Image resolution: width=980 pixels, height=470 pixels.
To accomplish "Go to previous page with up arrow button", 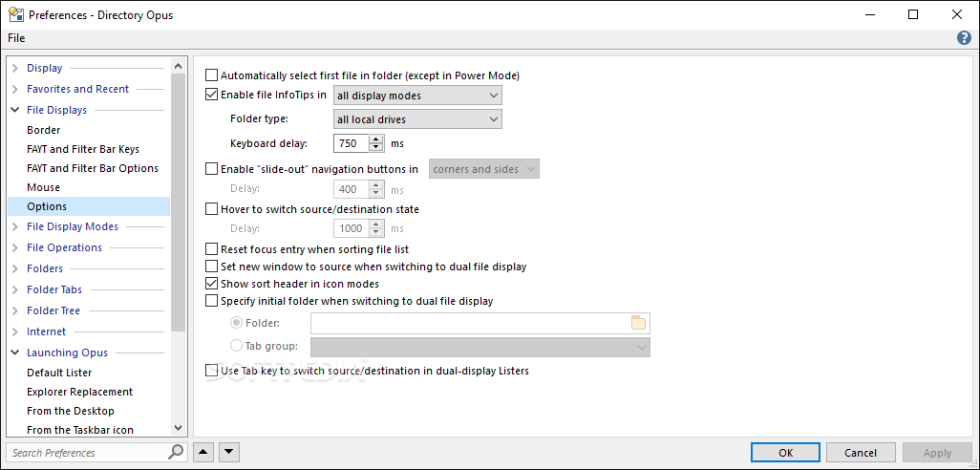I will 203,452.
